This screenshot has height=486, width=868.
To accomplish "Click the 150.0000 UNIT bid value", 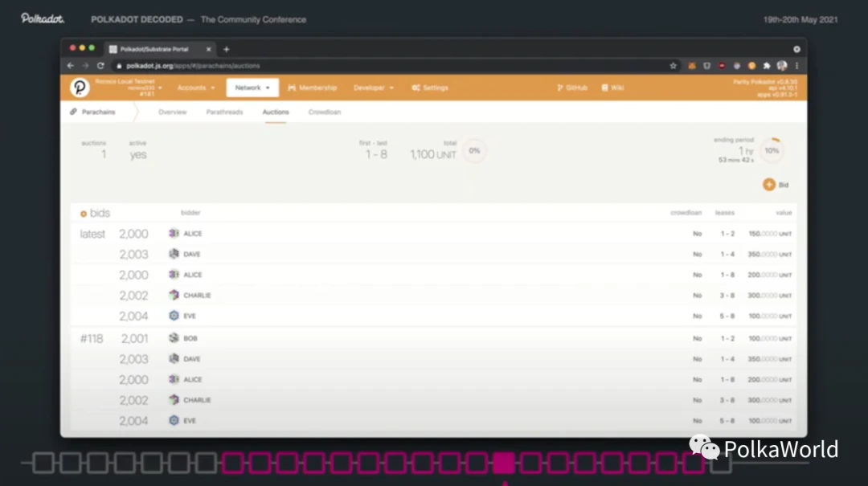I will pos(770,234).
